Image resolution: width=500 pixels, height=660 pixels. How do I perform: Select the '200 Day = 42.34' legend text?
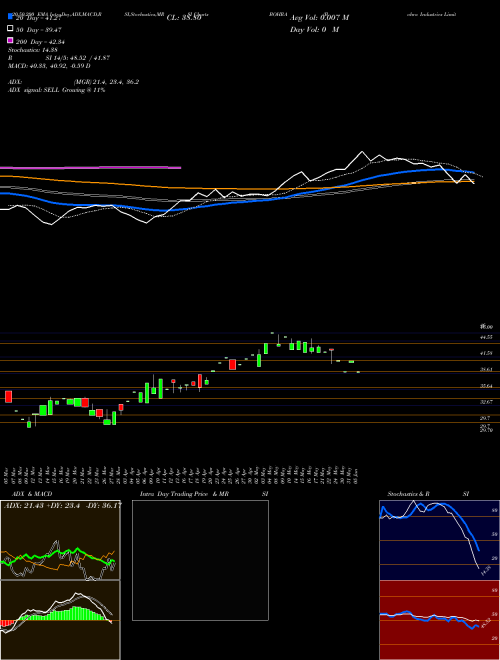40,42
